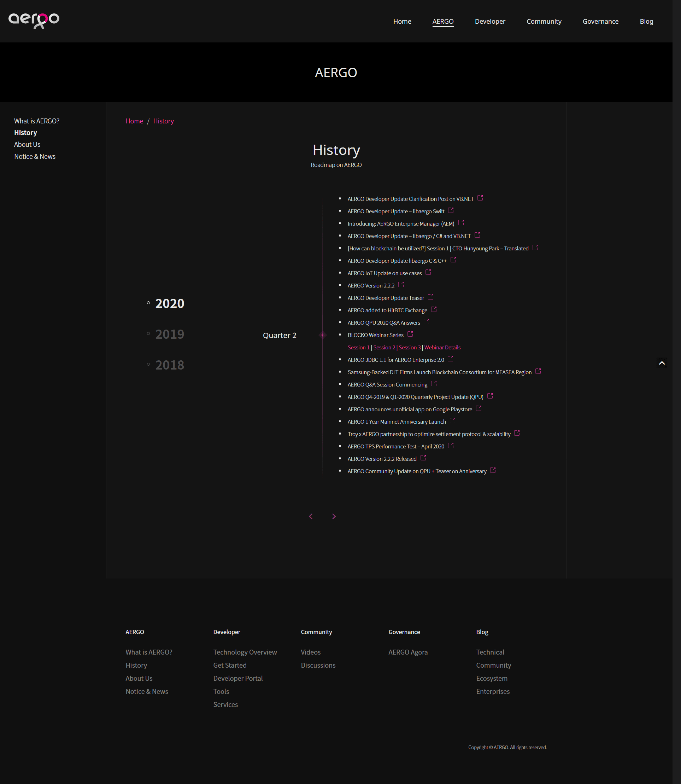Viewport: 681px width, 784px height.
Task: Open Blog in top navigation
Action: (646, 21)
